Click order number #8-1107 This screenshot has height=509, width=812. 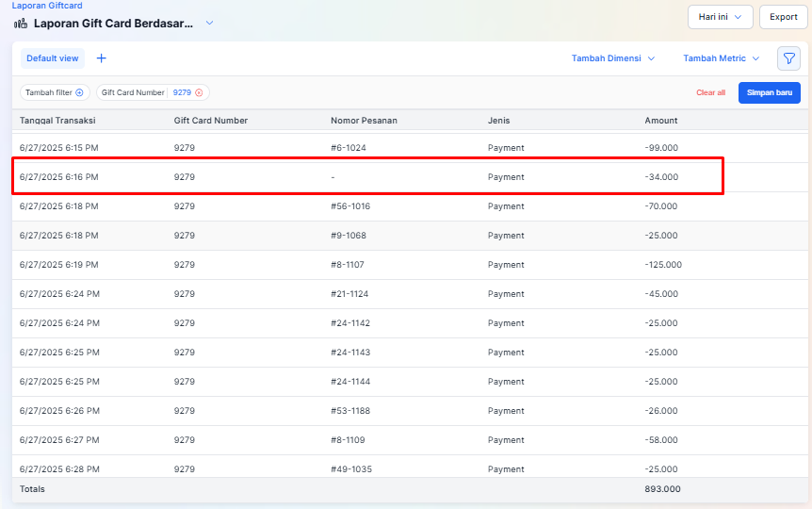click(348, 264)
